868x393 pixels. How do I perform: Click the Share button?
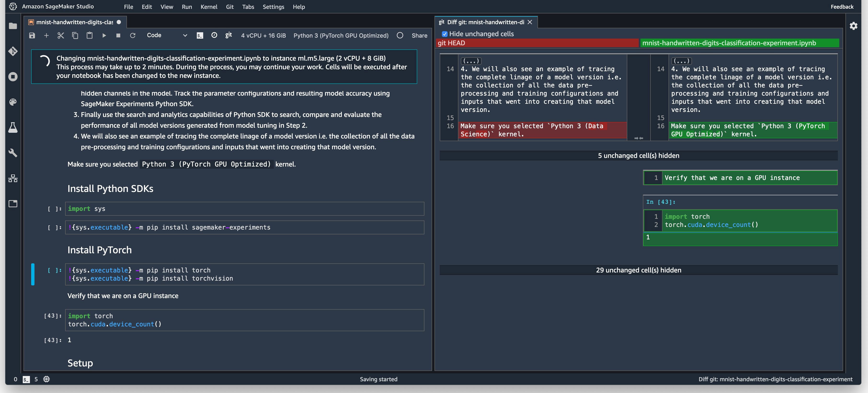(419, 35)
